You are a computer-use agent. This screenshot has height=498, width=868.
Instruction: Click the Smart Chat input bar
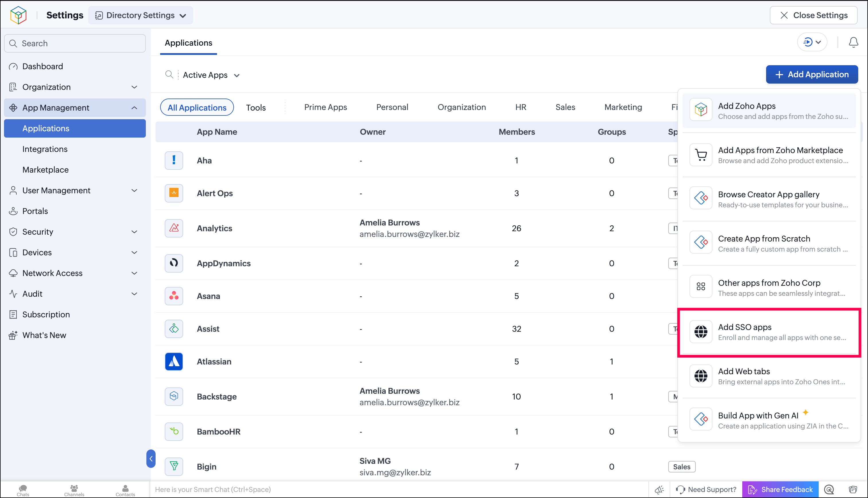[399, 489]
